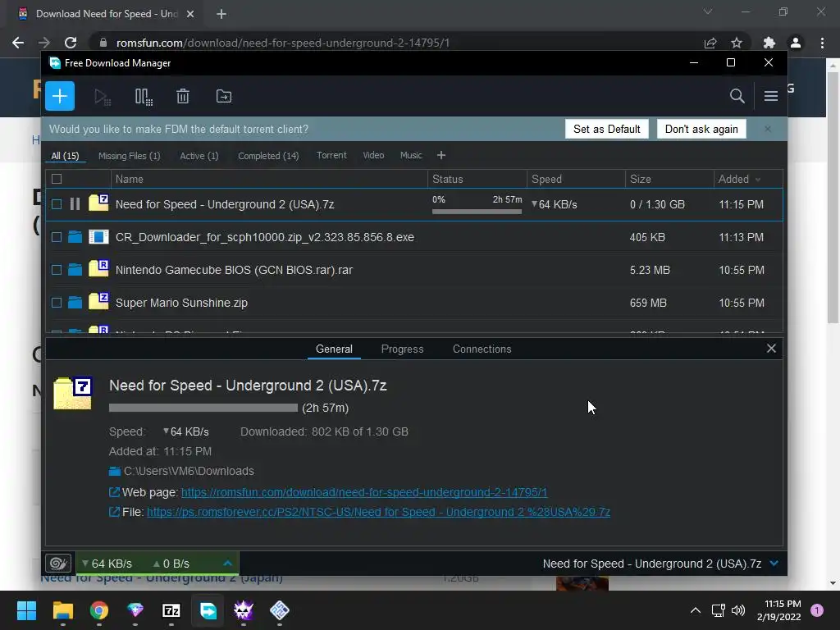Sort downloads by Size column header

[x=669, y=179]
